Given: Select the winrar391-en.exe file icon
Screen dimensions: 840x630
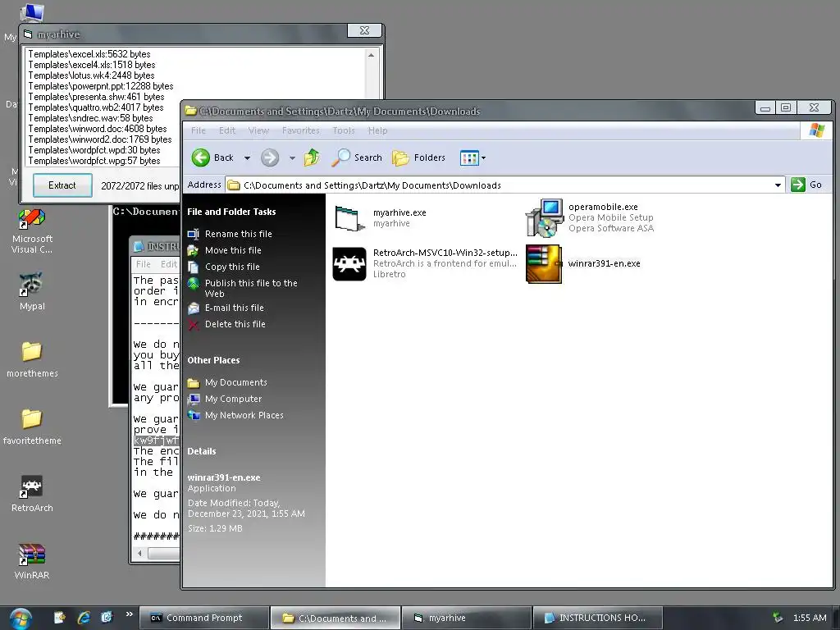Looking at the screenshot, I should tap(545, 263).
